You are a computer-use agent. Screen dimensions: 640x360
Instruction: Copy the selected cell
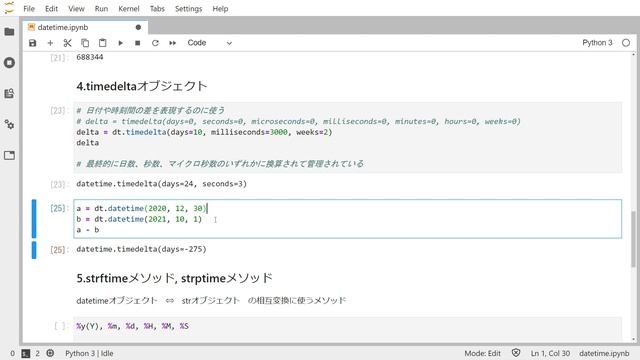(85, 43)
